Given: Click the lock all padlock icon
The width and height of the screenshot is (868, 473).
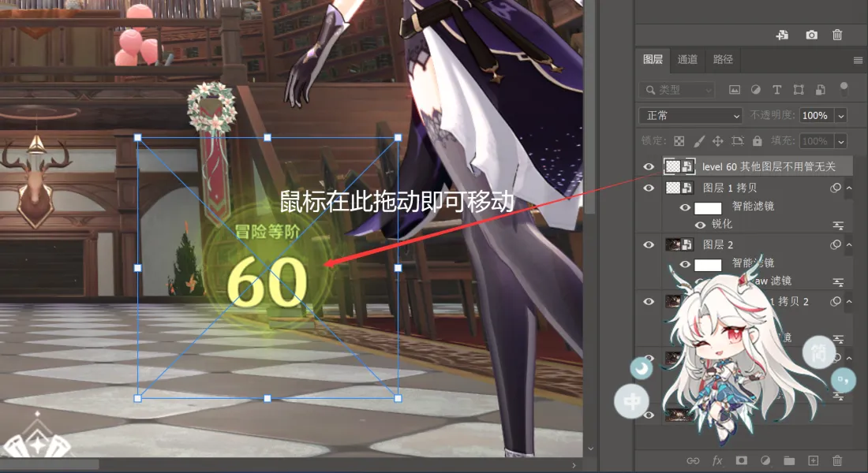Looking at the screenshot, I should [x=758, y=141].
